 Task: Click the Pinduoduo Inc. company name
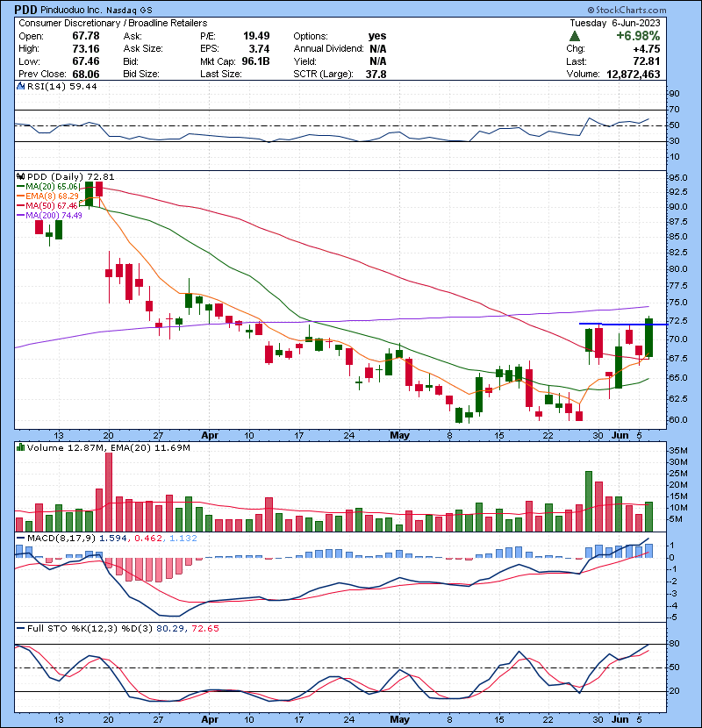(x=71, y=10)
